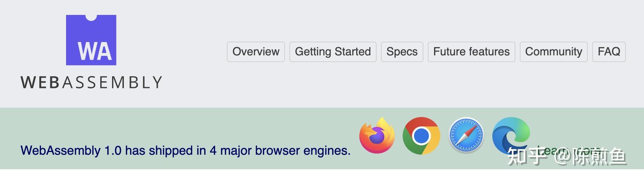Open the Specs section
The height and width of the screenshot is (183, 644).
point(402,51)
